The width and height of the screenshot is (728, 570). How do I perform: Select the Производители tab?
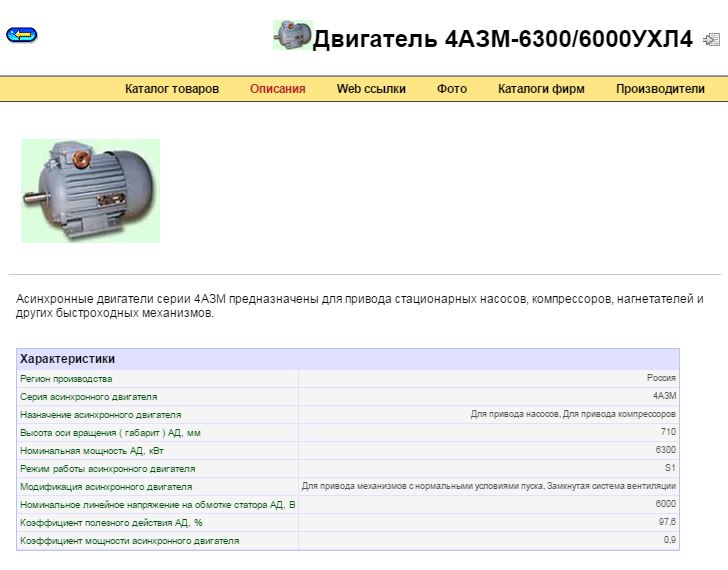tap(660, 89)
